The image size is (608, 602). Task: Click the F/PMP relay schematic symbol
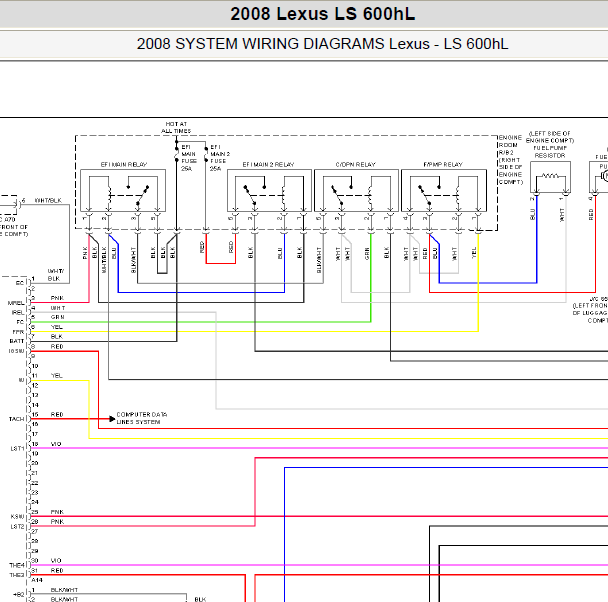click(x=444, y=190)
